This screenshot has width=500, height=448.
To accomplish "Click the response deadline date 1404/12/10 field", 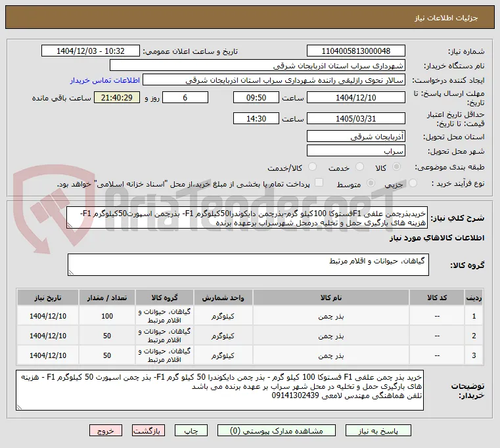I will (x=356, y=98).
